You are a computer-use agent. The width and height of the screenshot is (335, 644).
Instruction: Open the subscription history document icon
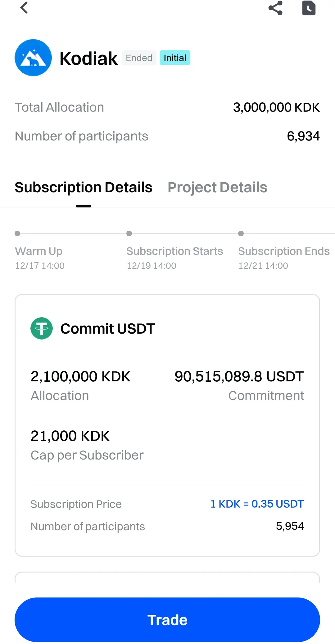click(x=309, y=8)
